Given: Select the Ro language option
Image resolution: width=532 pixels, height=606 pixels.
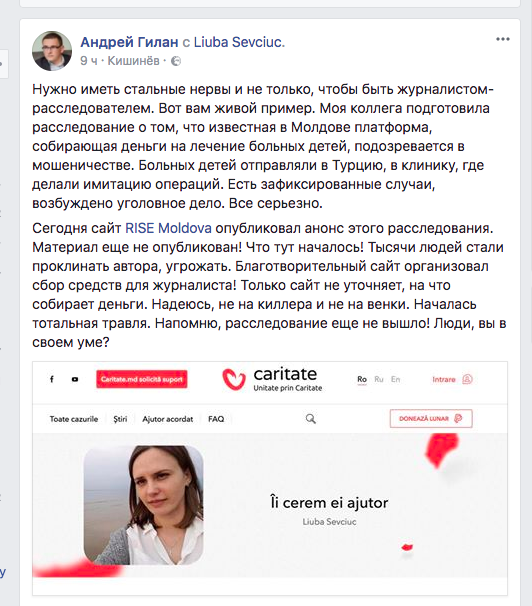Looking at the screenshot, I should point(362,380).
